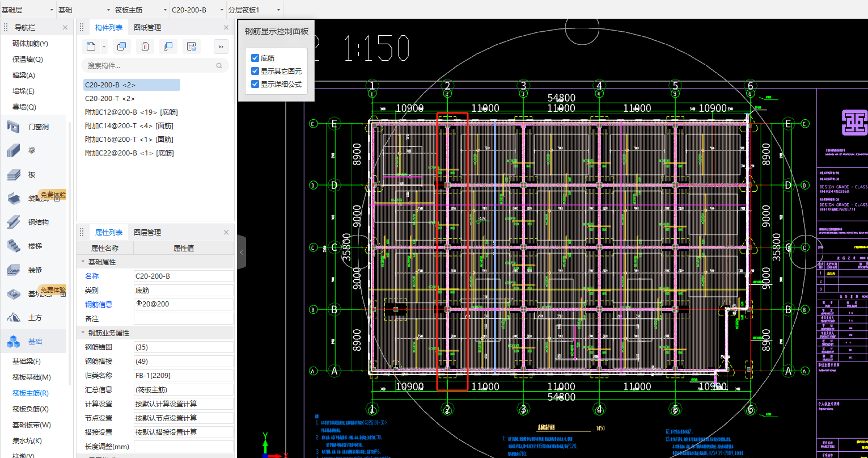Open 筏板主筋(R) in the navigation bar
This screenshot has height=458, width=868.
coord(30,393)
